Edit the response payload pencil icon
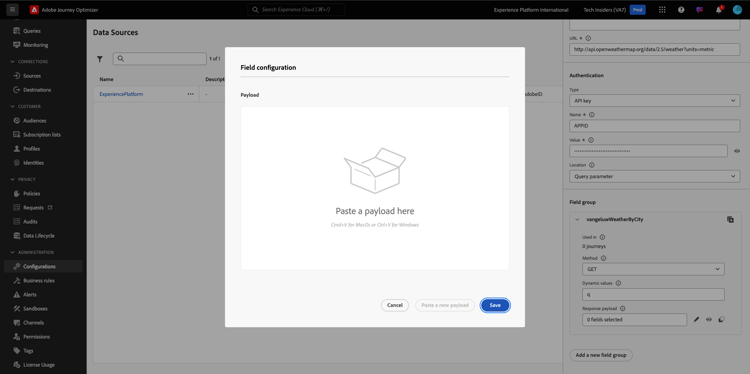Image resolution: width=750 pixels, height=374 pixels. (696, 319)
